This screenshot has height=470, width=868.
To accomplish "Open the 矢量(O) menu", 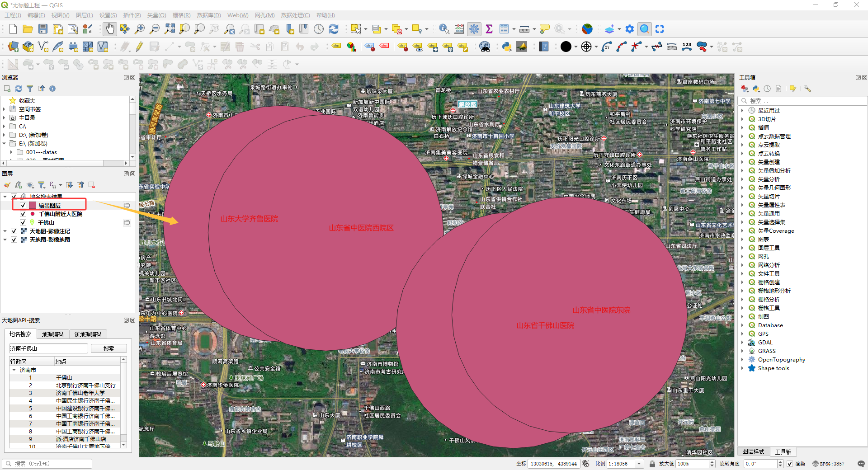I will [x=156, y=15].
